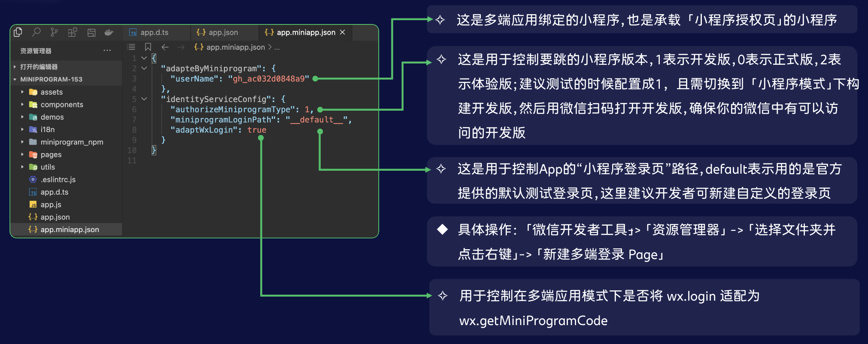The height and width of the screenshot is (344, 868).
Task: Open the Extensions blocks icon
Action: (73, 32)
